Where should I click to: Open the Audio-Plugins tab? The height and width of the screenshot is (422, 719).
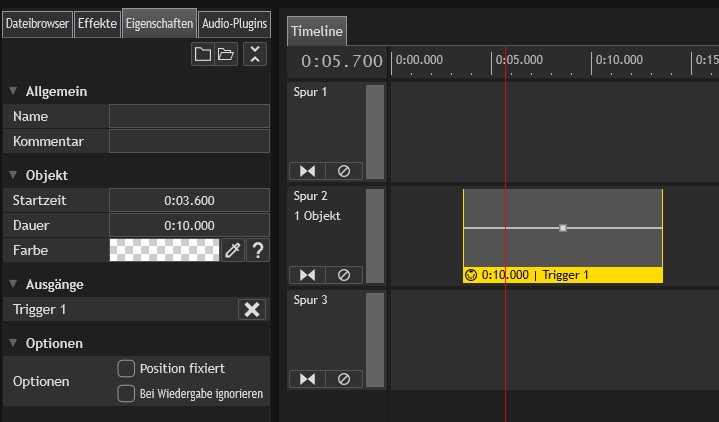coord(234,23)
